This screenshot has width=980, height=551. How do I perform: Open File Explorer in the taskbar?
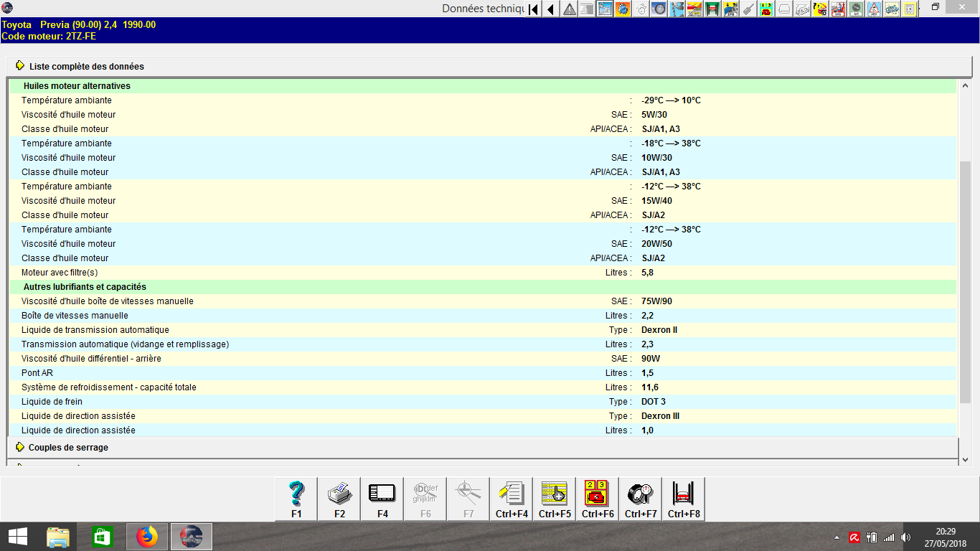(58, 536)
